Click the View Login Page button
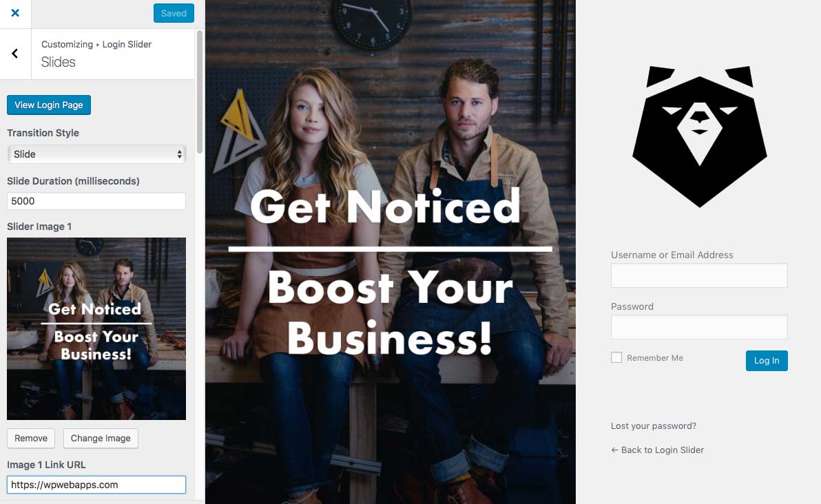This screenshot has width=821, height=504. coord(48,105)
